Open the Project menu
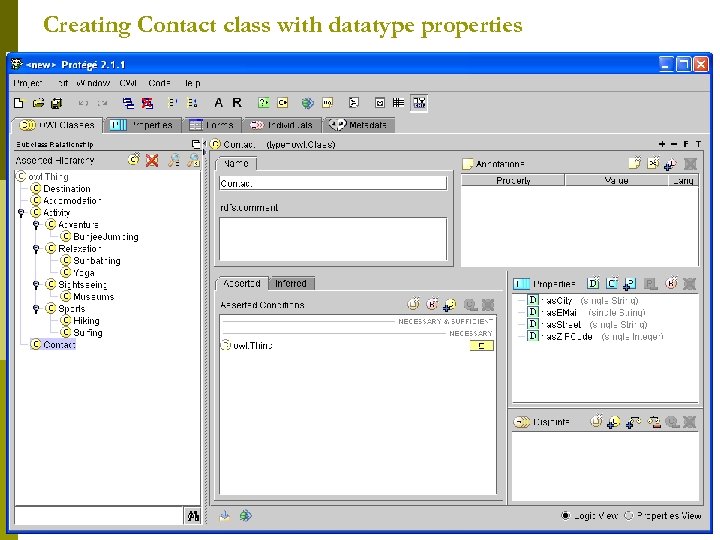Image resolution: width=720 pixels, height=540 pixels. click(x=28, y=83)
